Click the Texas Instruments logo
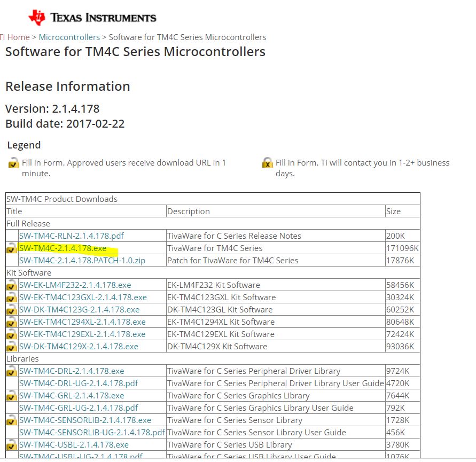Image resolution: width=476 pixels, height=462 pixels. click(92, 17)
